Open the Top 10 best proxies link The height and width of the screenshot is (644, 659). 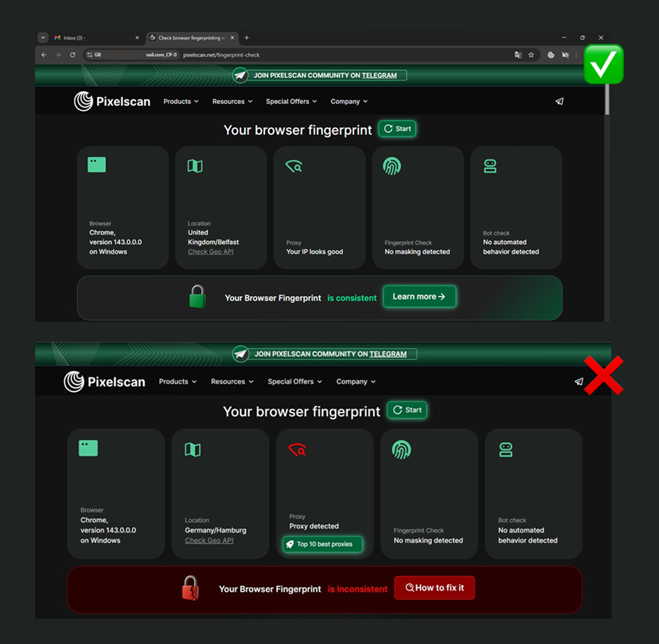click(x=322, y=544)
